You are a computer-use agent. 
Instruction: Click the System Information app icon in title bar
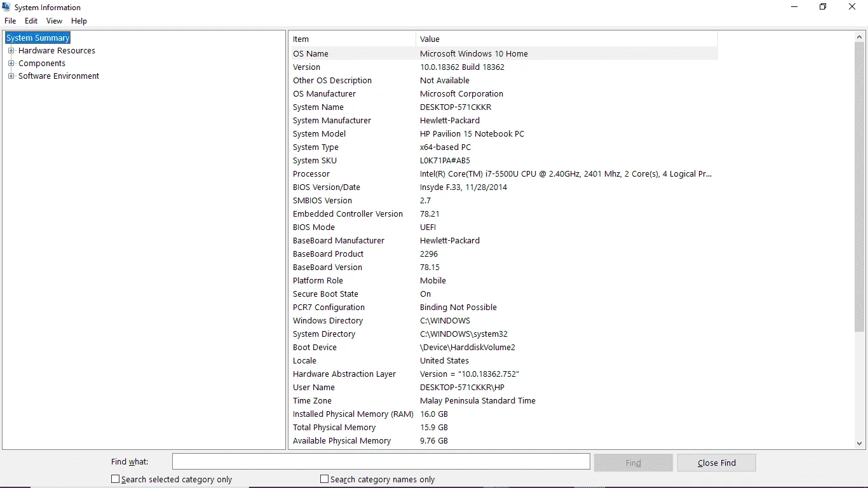coord(7,7)
